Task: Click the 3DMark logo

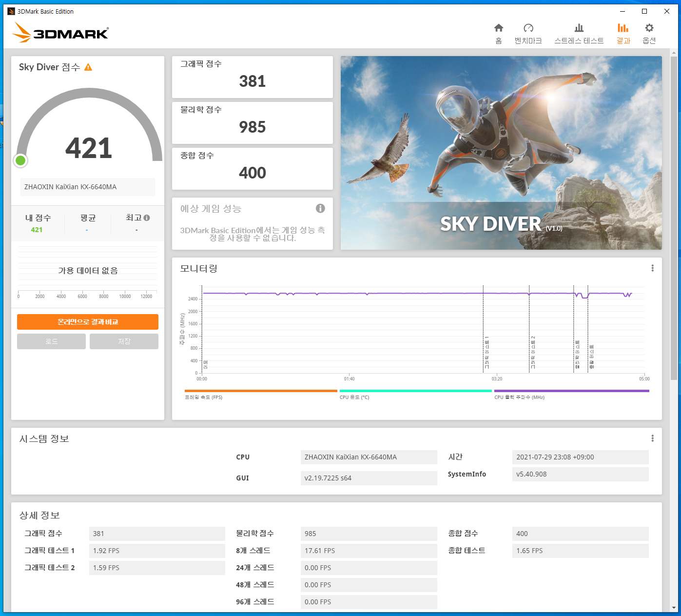Action: click(60, 32)
